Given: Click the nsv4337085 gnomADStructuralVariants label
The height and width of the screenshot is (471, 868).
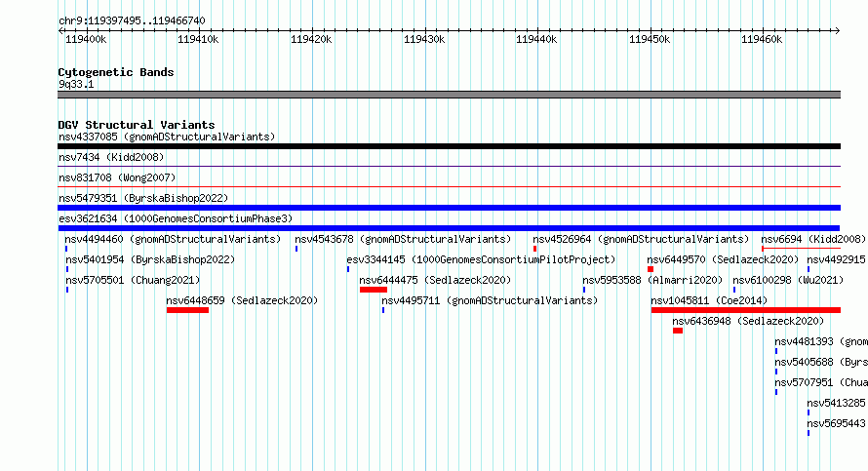Looking at the screenshot, I should tap(167, 137).
